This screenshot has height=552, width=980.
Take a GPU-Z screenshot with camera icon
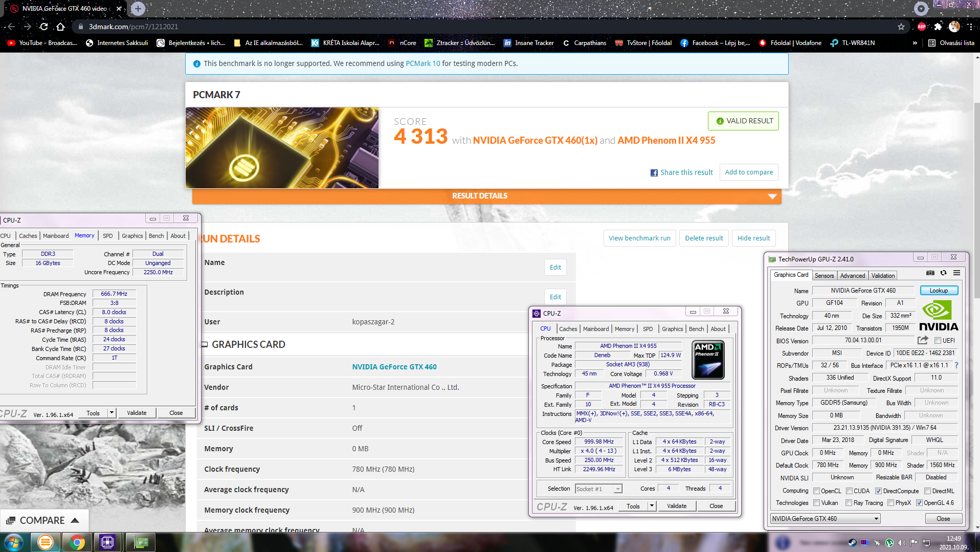[930, 273]
